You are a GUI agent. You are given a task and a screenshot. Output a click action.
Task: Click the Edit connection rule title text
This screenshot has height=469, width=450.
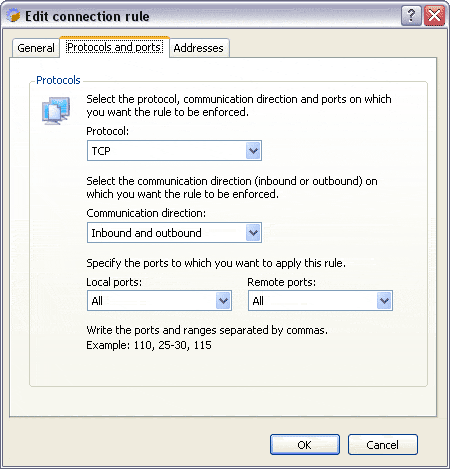(87, 16)
